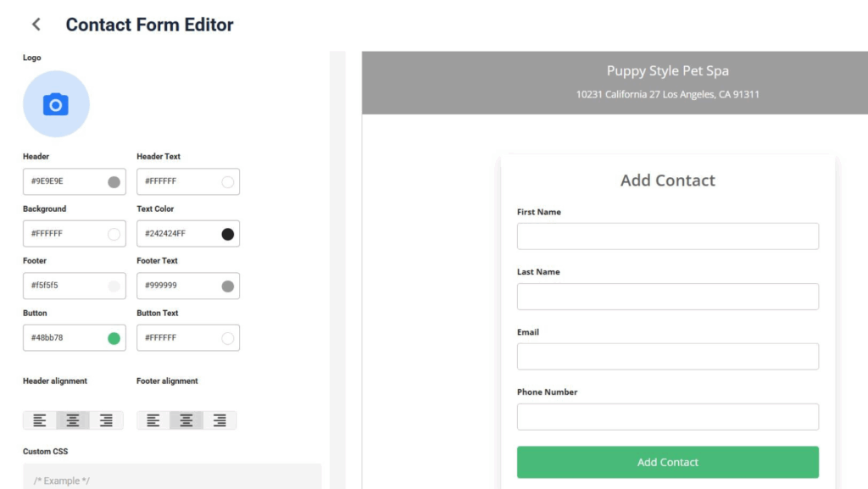This screenshot has width=868, height=489.
Task: Click the green Add Contact button
Action: pos(668,462)
